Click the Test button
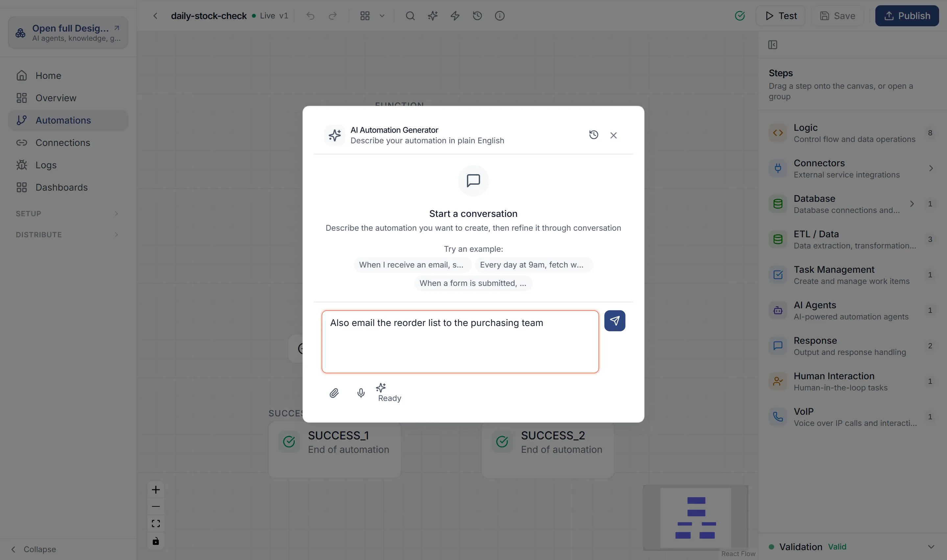The width and height of the screenshot is (947, 560). [x=781, y=16]
